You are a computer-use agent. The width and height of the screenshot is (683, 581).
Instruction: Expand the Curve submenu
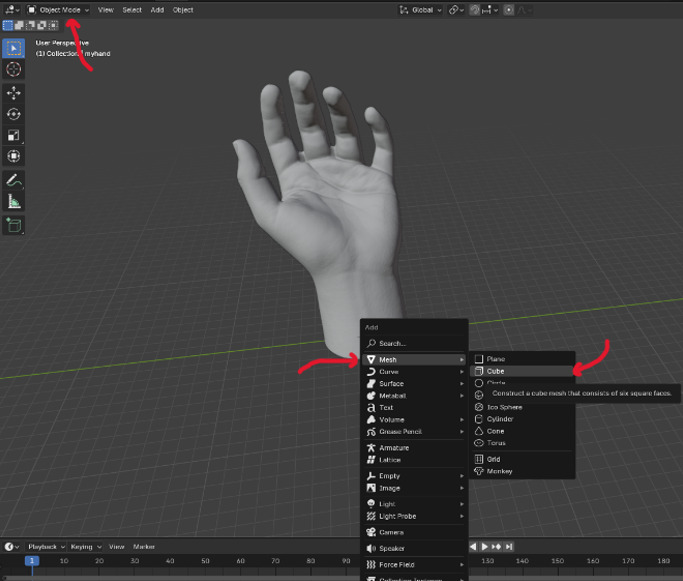pos(414,372)
